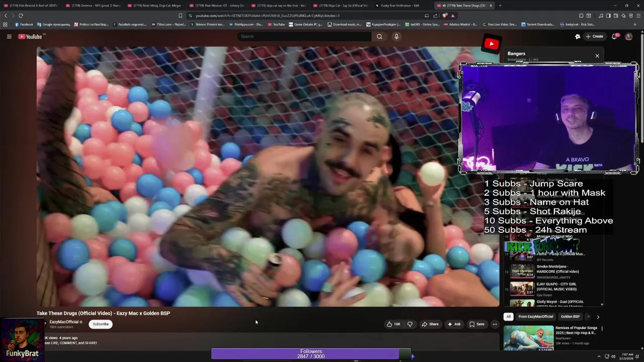This screenshot has width=644, height=362.
Task: Go forward with the browser forward arrow
Action: pyautogui.click(x=13, y=16)
